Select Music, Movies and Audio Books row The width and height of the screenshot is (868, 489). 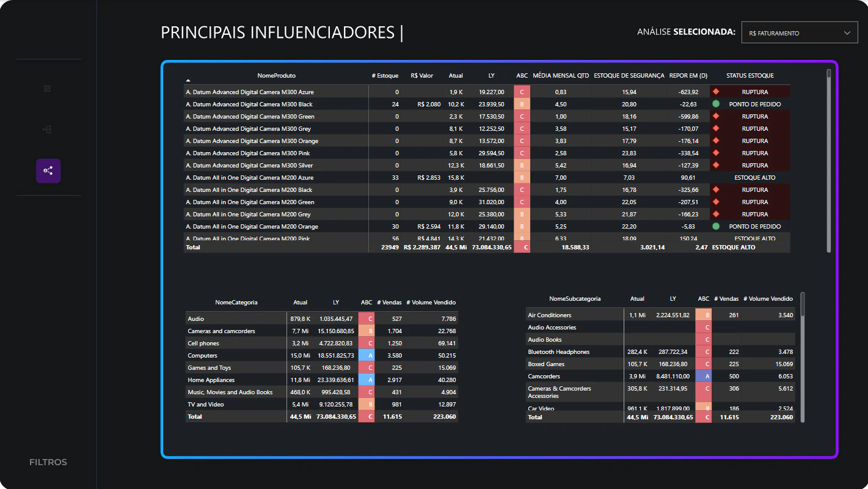pos(321,392)
